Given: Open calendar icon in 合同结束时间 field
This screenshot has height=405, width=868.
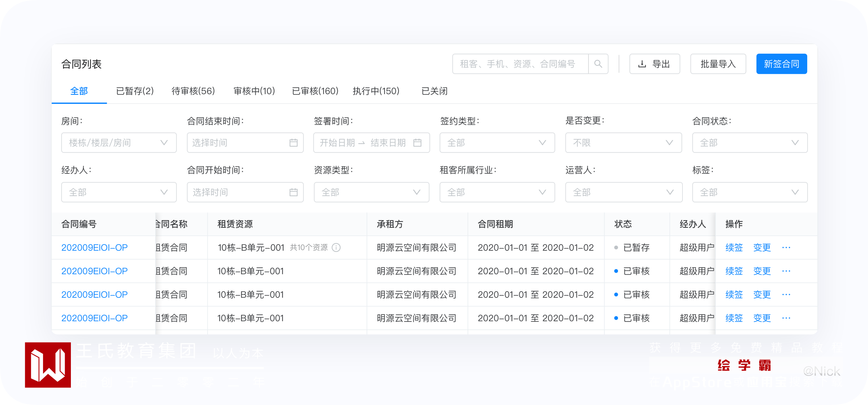Looking at the screenshot, I should point(293,143).
